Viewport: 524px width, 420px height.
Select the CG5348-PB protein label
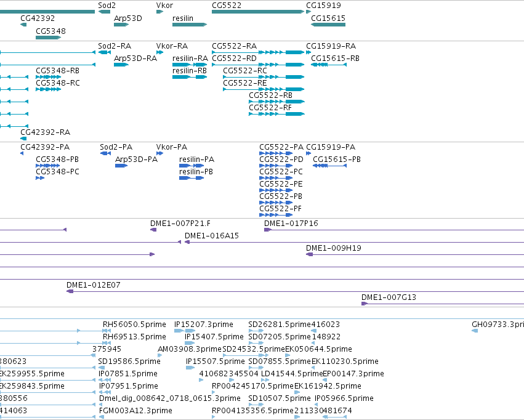57,160
